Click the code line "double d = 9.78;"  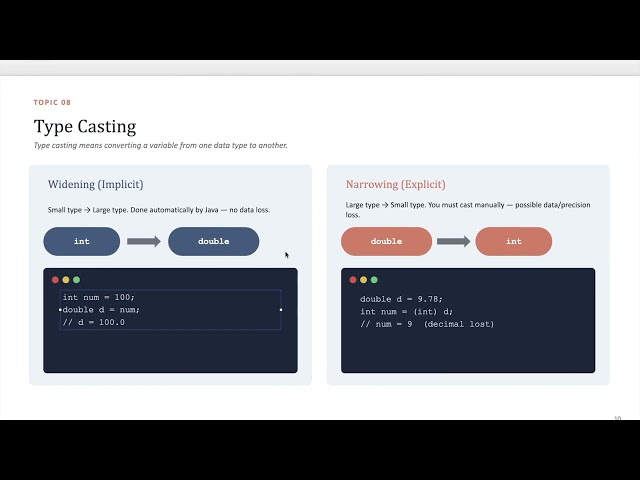(401, 299)
